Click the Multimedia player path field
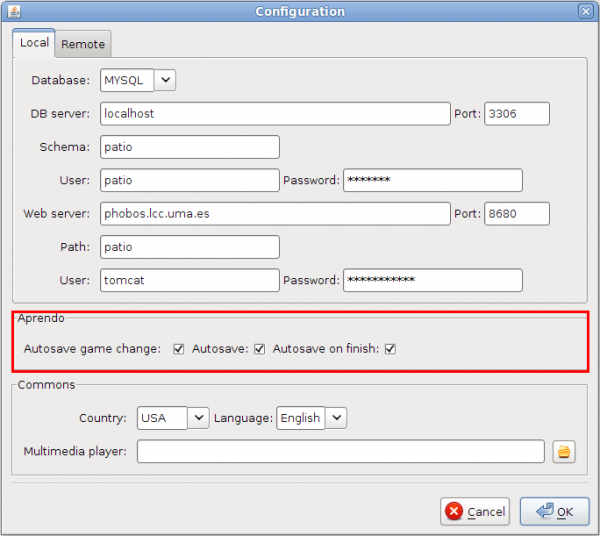This screenshot has width=600, height=536. click(x=341, y=451)
